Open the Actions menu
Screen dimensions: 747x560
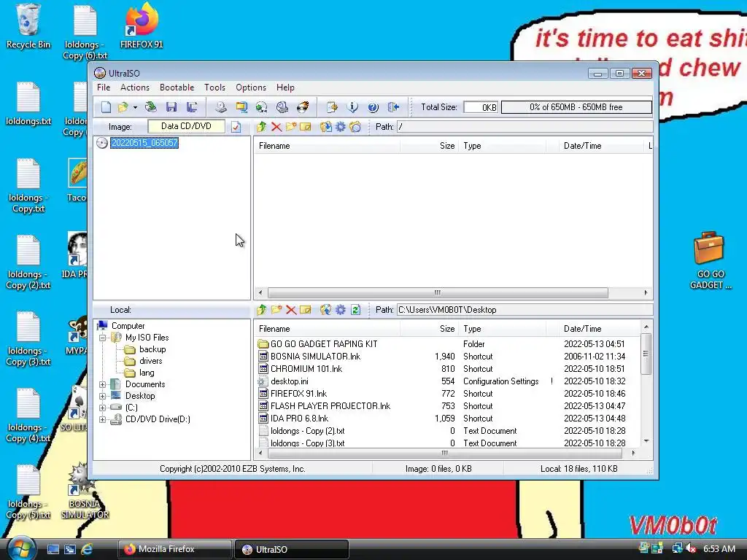pyautogui.click(x=135, y=87)
